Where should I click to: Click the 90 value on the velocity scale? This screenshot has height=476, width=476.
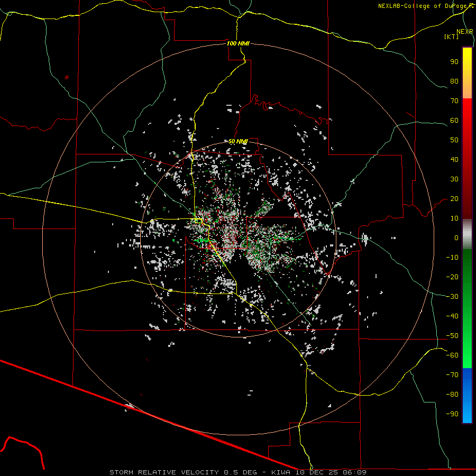[x=454, y=62]
